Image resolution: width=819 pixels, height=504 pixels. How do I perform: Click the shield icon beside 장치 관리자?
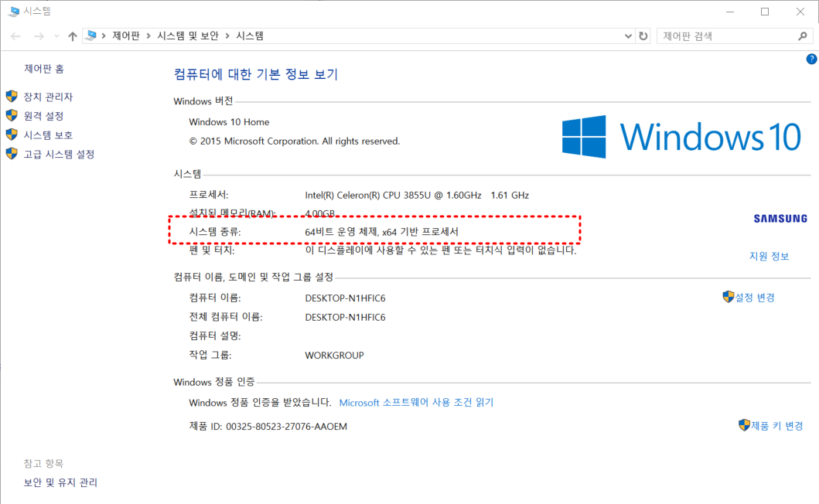12,96
